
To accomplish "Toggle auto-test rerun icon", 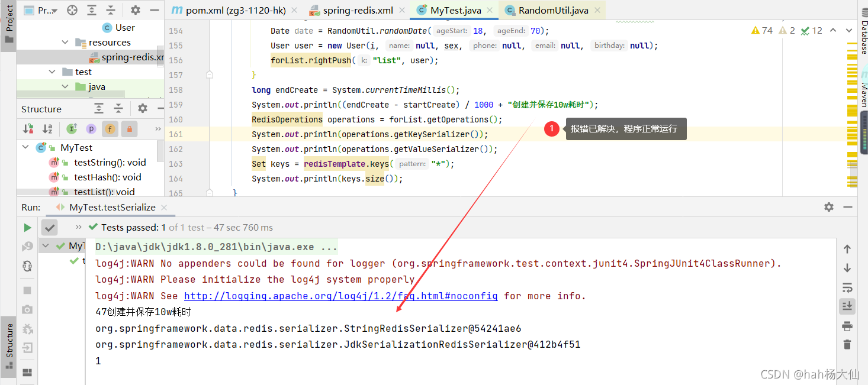I will pos(27,267).
